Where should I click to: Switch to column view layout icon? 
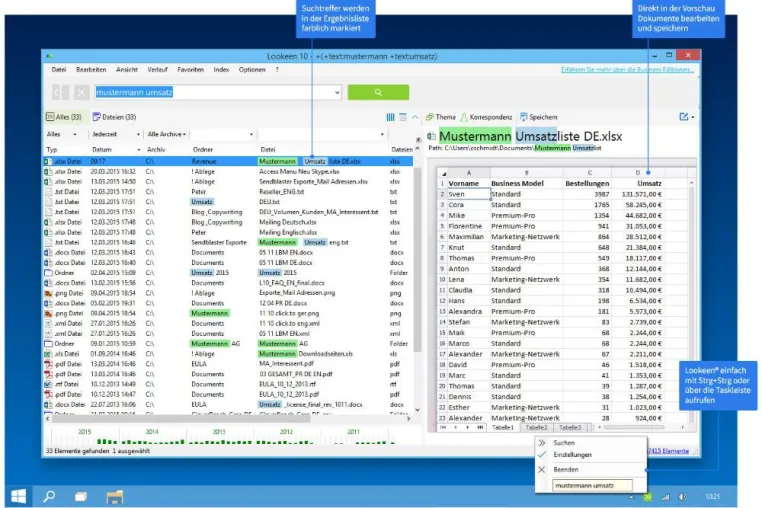click(x=390, y=117)
